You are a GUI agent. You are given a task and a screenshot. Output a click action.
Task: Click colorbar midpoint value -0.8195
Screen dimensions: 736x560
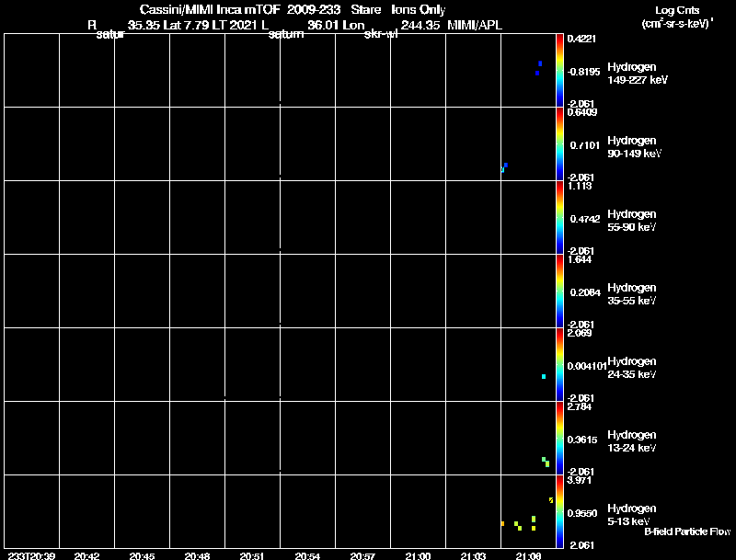coord(583,72)
